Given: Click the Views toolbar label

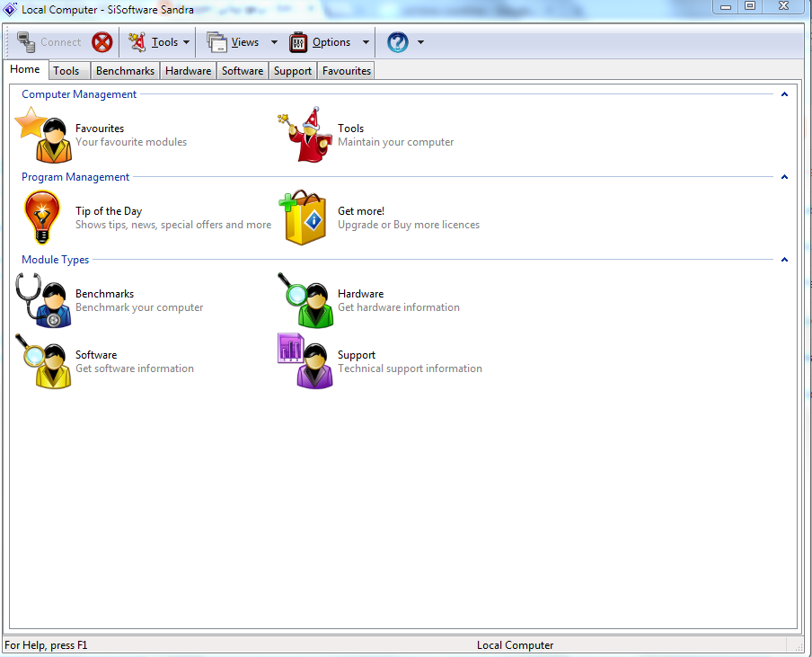Looking at the screenshot, I should (x=245, y=42).
